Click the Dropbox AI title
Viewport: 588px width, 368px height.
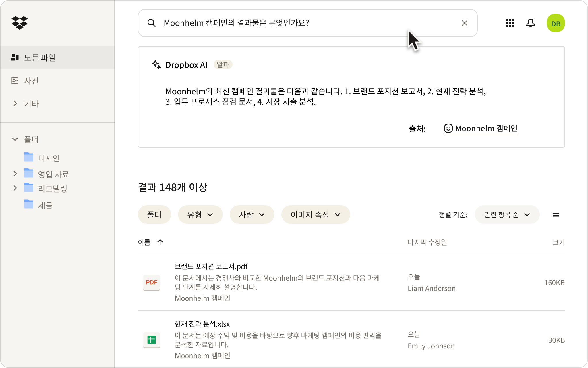[186, 65]
